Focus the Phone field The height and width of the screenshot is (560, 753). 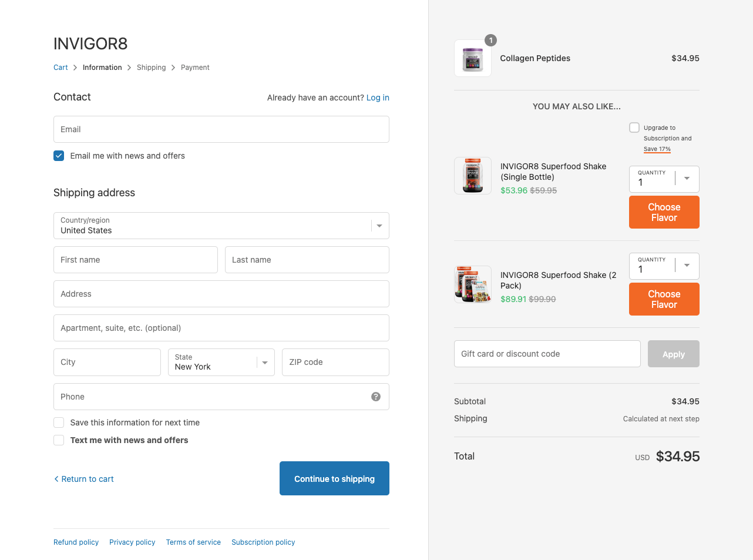click(221, 397)
